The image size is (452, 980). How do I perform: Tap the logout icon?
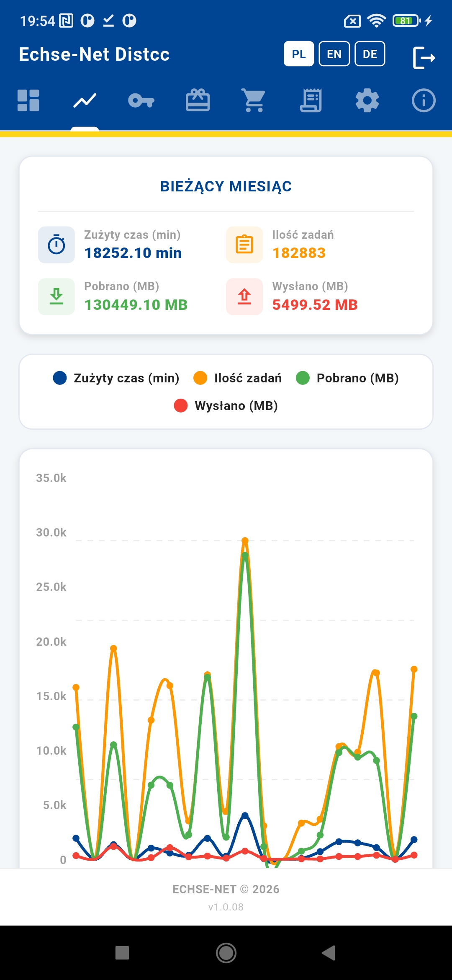click(x=424, y=58)
